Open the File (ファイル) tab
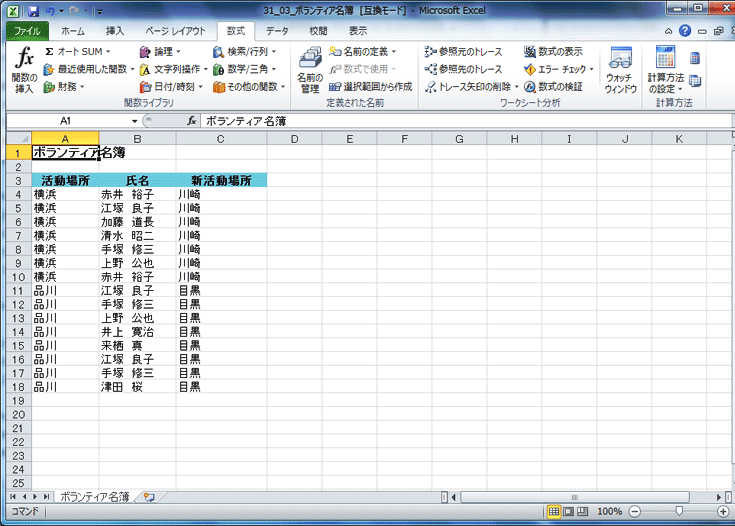This screenshot has width=735, height=526. (x=27, y=31)
